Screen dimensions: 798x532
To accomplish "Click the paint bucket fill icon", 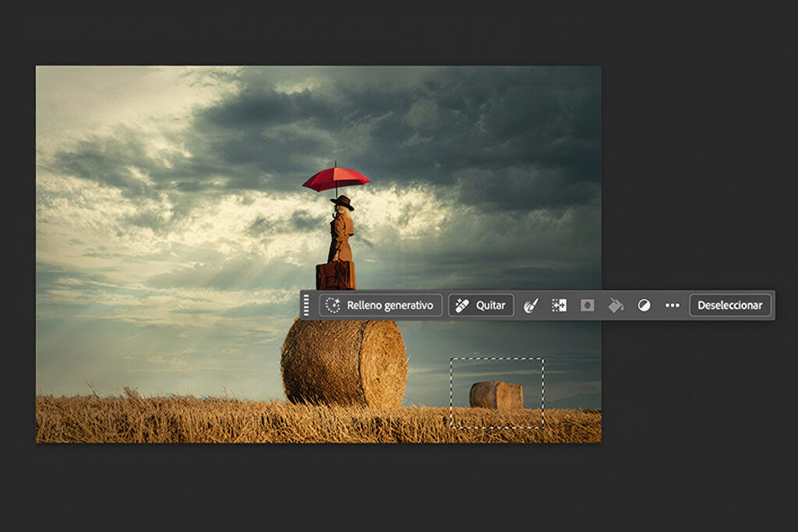I will click(x=616, y=305).
